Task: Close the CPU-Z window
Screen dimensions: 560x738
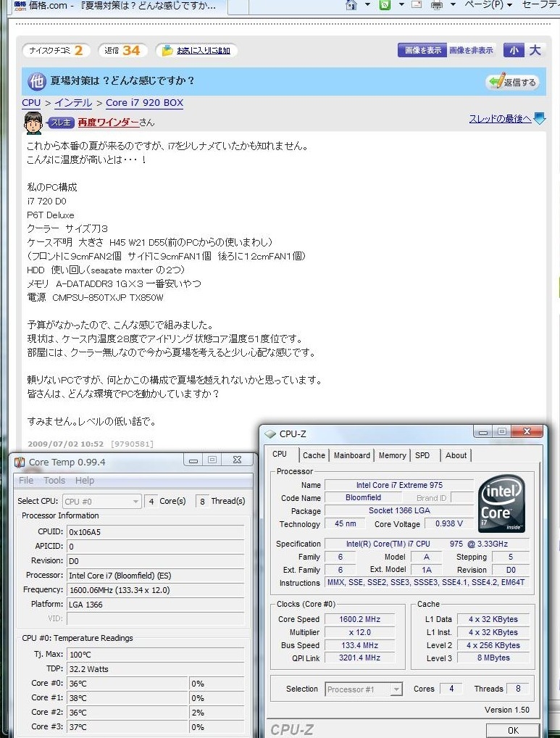Action: [527, 431]
